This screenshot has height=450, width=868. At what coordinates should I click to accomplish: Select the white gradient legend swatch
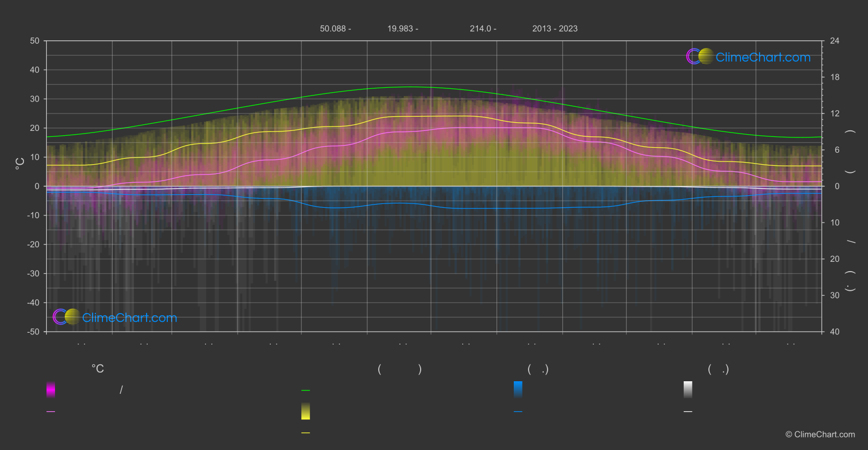(x=688, y=389)
